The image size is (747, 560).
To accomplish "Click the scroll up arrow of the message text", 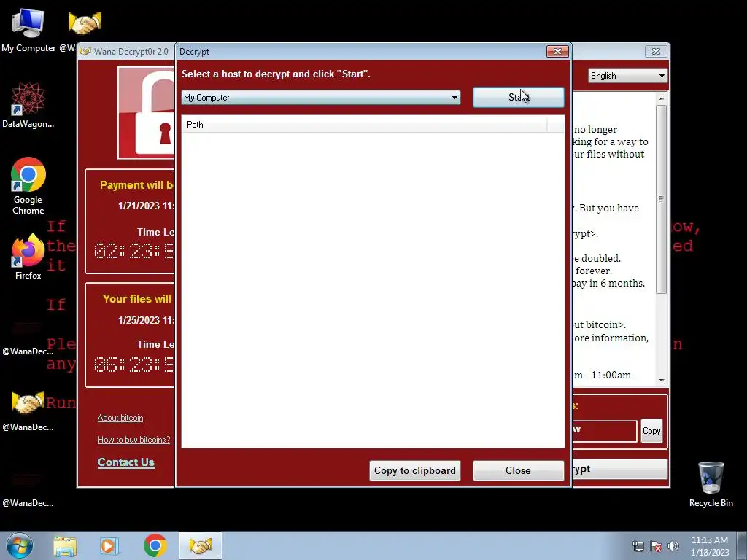I will pos(661,98).
